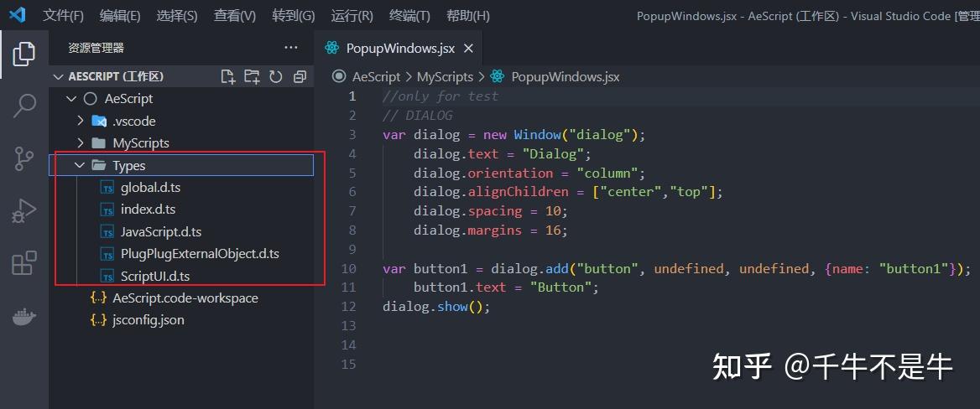Open global.d.ts file
This screenshot has width=980, height=409.
151,188
